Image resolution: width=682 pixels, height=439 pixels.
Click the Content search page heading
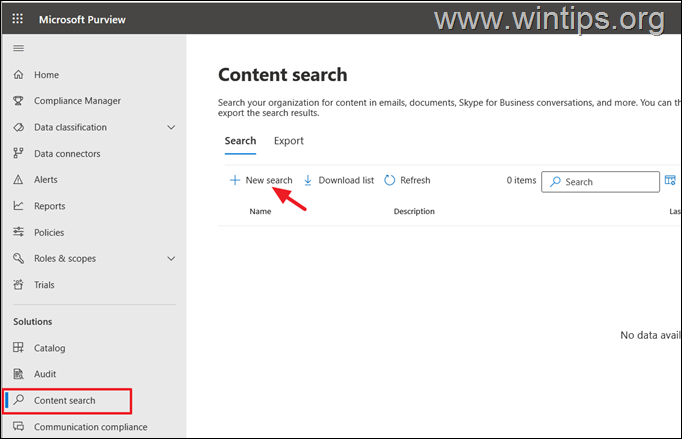[x=283, y=75]
